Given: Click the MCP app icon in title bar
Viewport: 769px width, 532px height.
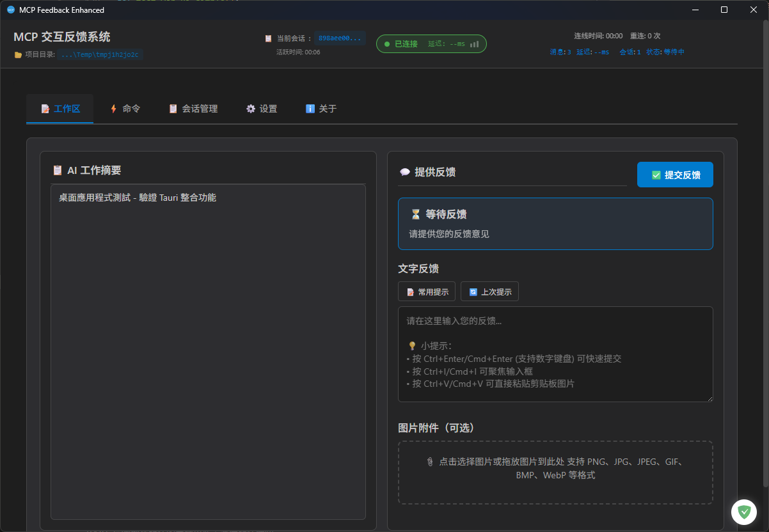Looking at the screenshot, I should 10,10.
